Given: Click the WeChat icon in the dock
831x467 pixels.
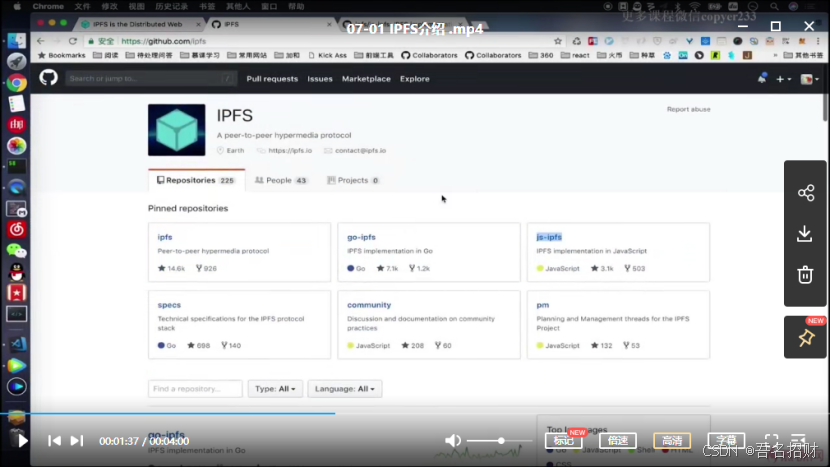Looking at the screenshot, I should point(16,250).
